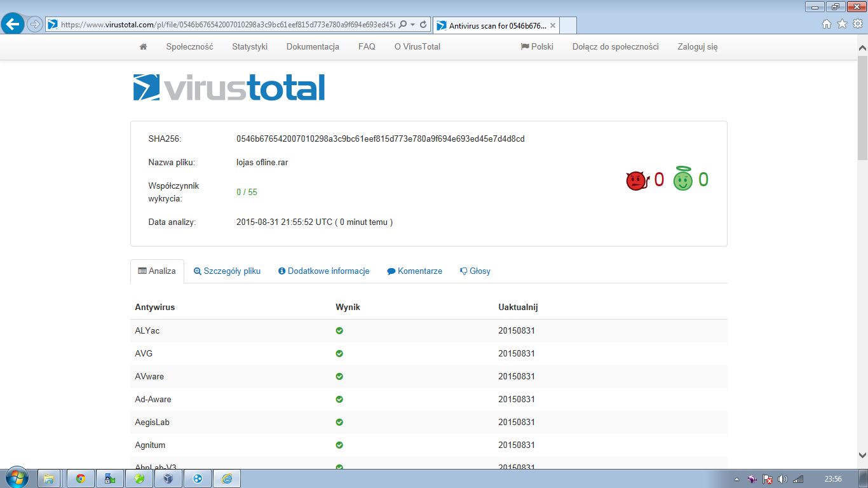Click Dołącz do społeczności link
Viewport: 868px width, 488px height.
click(615, 46)
